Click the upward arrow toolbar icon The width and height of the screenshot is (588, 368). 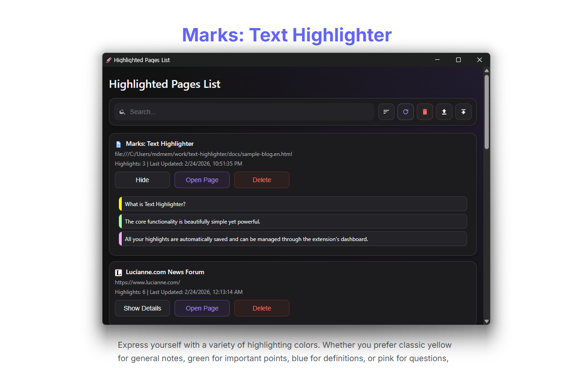pyautogui.click(x=444, y=112)
